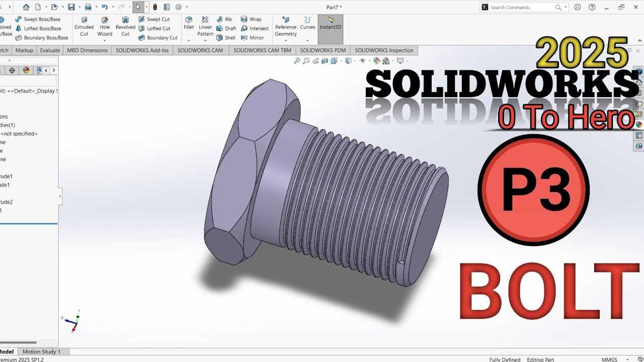Select the Extruded Cut tool
Image resolution: width=644 pixels, height=362 pixels.
pyautogui.click(x=84, y=27)
